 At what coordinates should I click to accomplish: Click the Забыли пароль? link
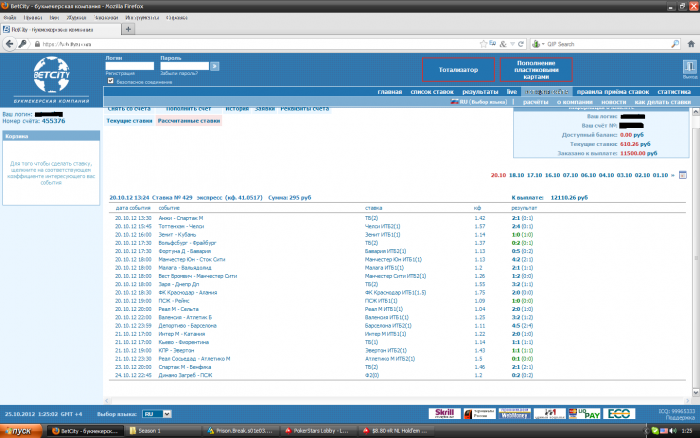[179, 73]
